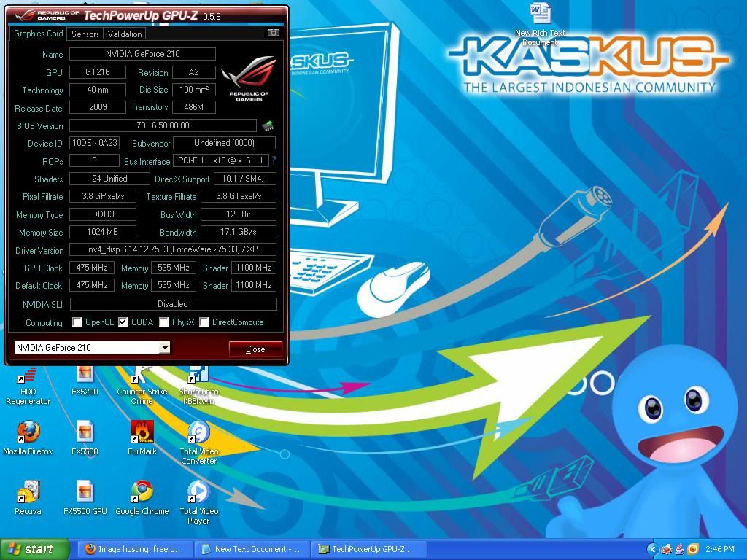
Task: Launch Recuva from the desktop
Action: 28,497
